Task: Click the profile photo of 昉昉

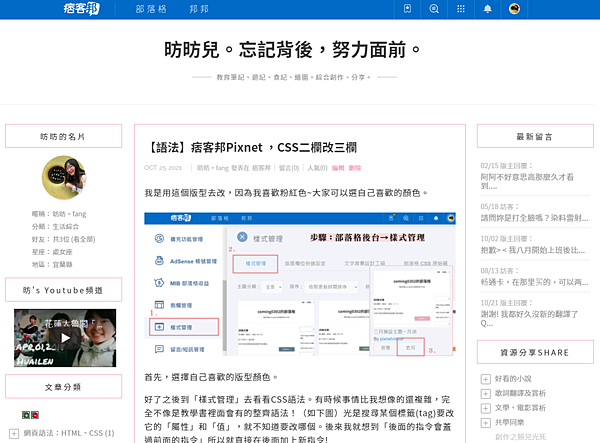Action: [x=64, y=178]
